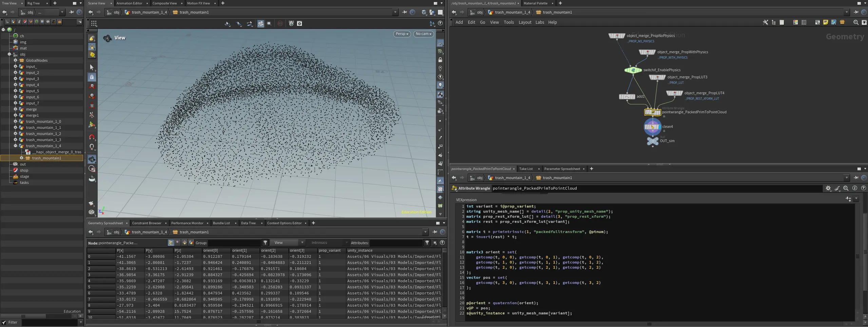Toggle the pin on the network editor path bar

[856, 12]
